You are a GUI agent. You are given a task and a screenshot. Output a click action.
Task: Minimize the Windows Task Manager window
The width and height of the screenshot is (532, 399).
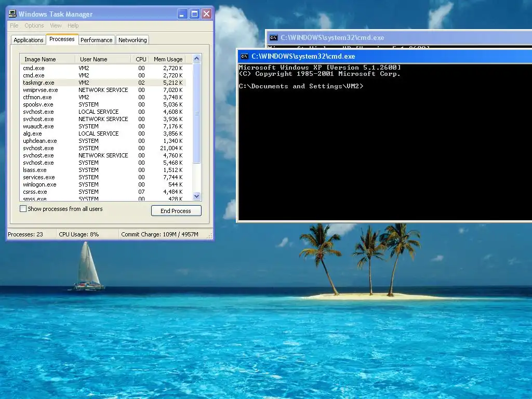(x=182, y=14)
